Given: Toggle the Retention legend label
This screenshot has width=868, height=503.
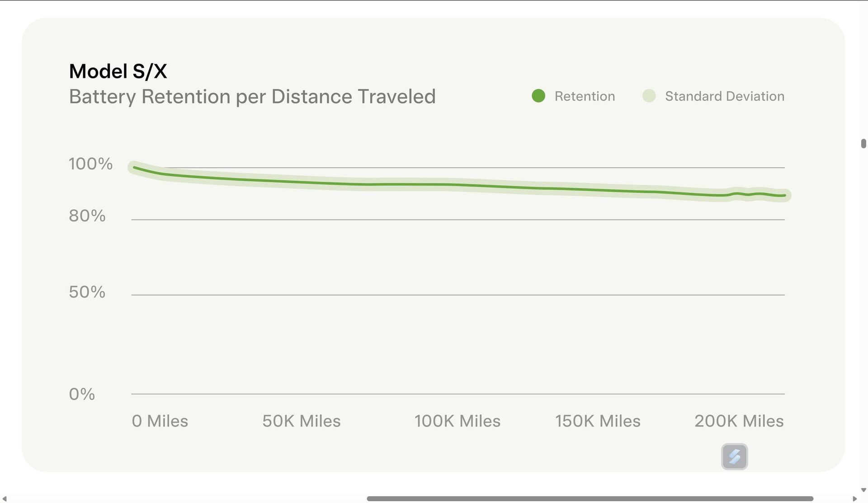Looking at the screenshot, I should [585, 96].
